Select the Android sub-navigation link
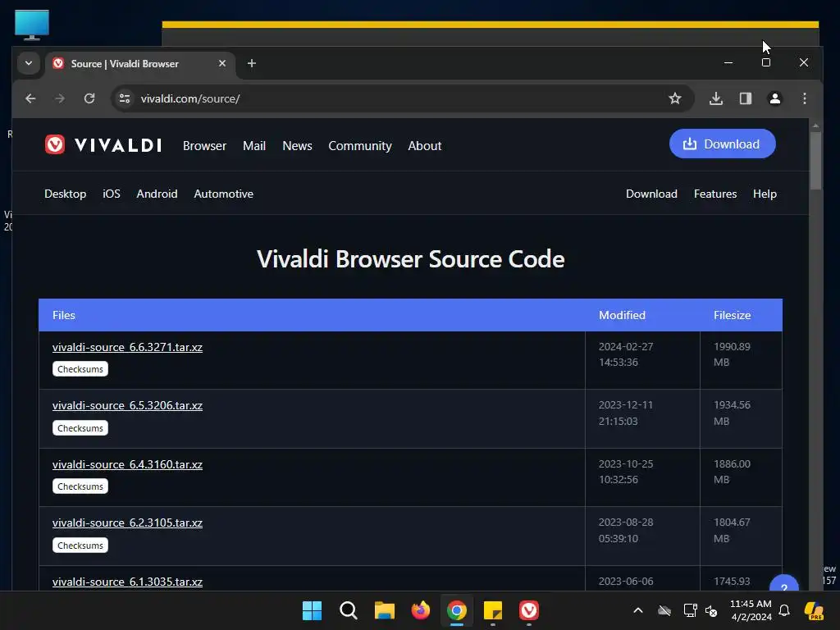Image resolution: width=840 pixels, height=630 pixels. coord(157,194)
